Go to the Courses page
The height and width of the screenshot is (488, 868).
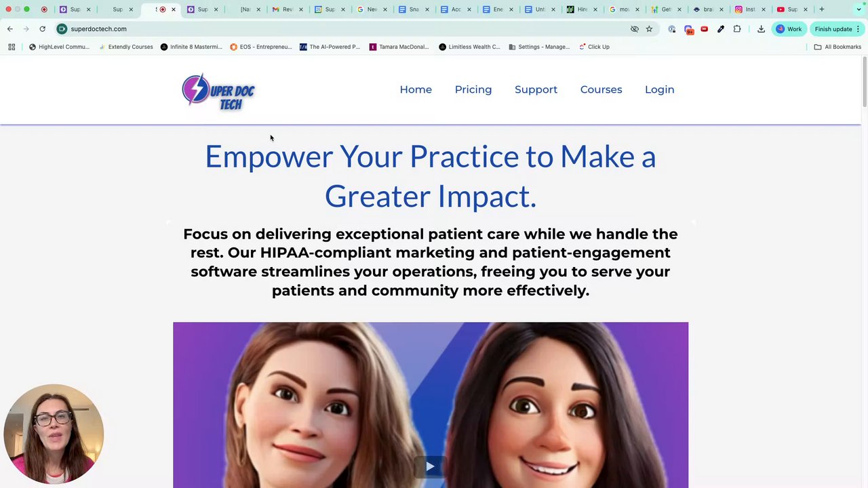(601, 89)
